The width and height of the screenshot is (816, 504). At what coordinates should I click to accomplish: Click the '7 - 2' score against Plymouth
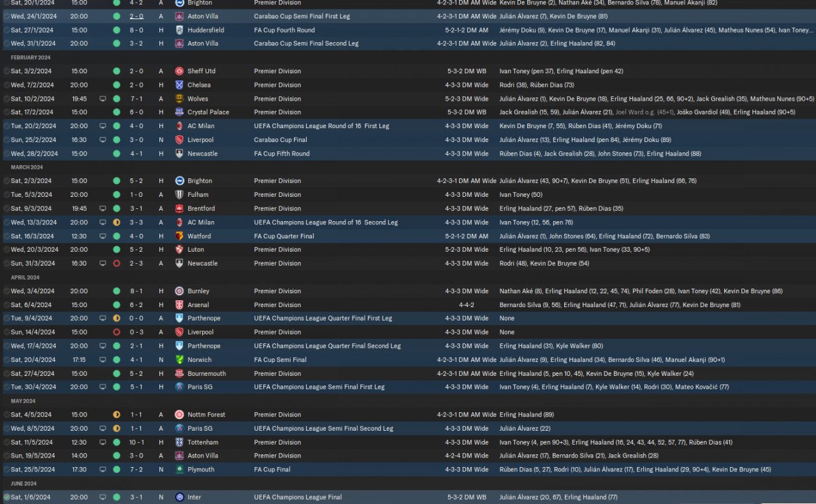click(x=136, y=470)
